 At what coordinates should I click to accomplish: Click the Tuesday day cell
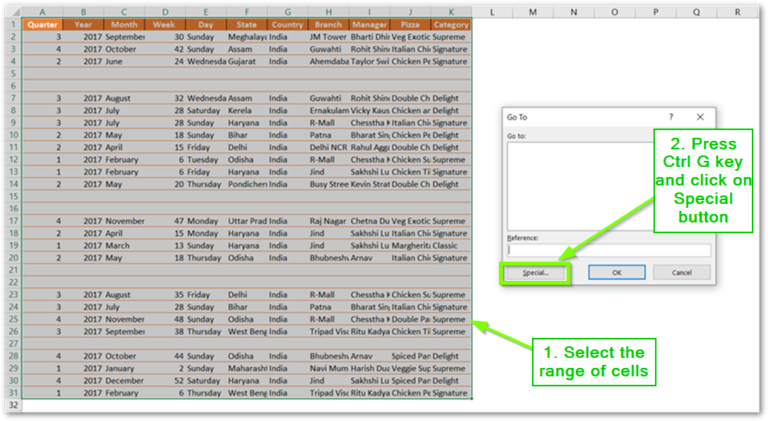[206, 160]
